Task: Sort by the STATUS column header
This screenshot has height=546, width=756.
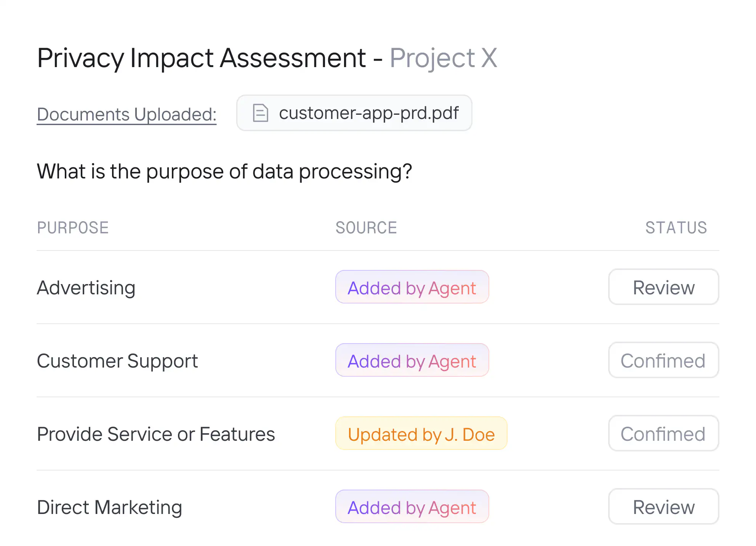Action: pyautogui.click(x=676, y=228)
